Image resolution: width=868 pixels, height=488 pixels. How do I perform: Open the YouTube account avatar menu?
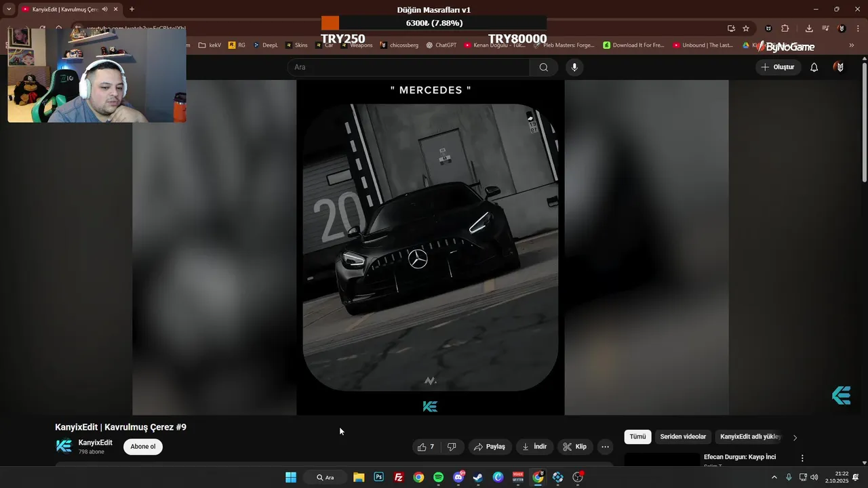(840, 67)
